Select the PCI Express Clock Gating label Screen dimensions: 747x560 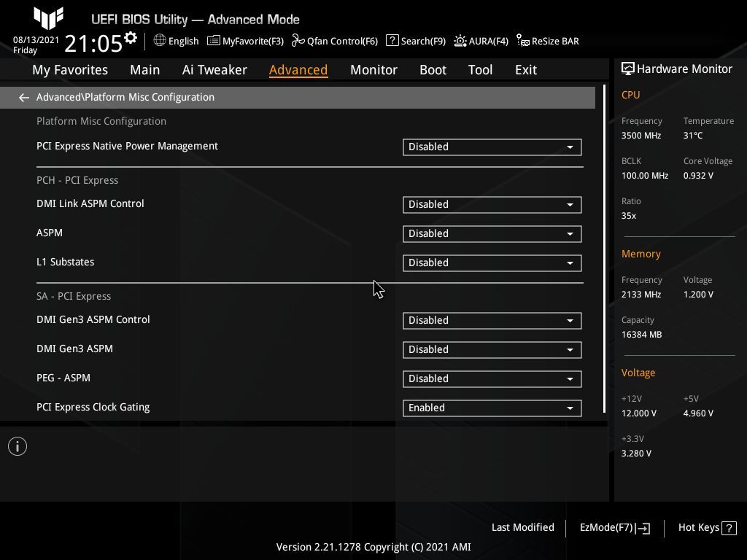(93, 407)
